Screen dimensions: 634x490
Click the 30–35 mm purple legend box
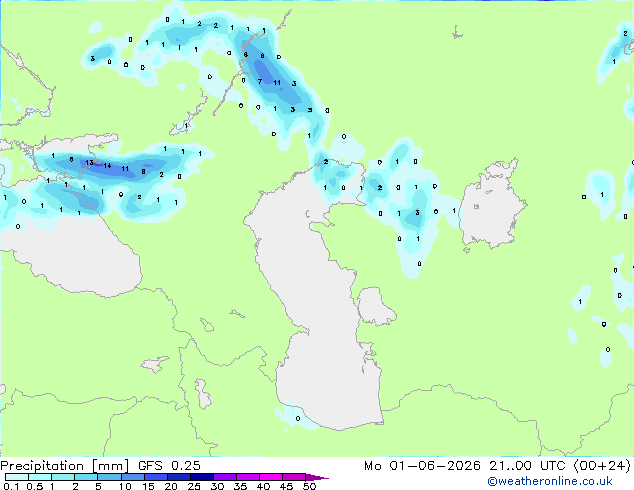click(x=224, y=477)
